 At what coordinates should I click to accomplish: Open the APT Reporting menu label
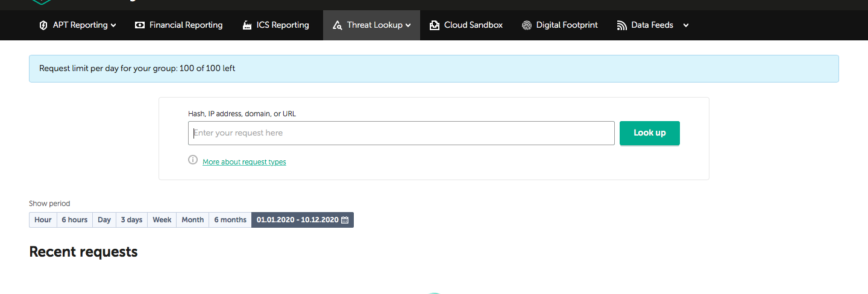point(80,25)
